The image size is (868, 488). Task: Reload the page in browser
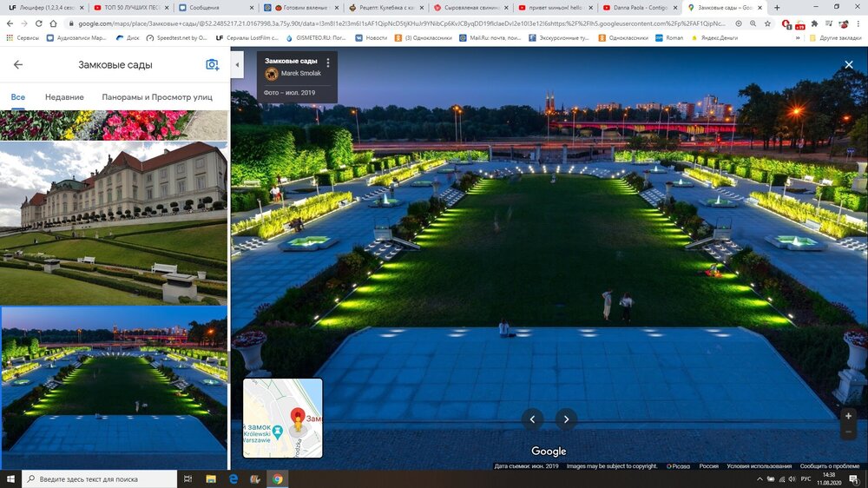coord(54,23)
